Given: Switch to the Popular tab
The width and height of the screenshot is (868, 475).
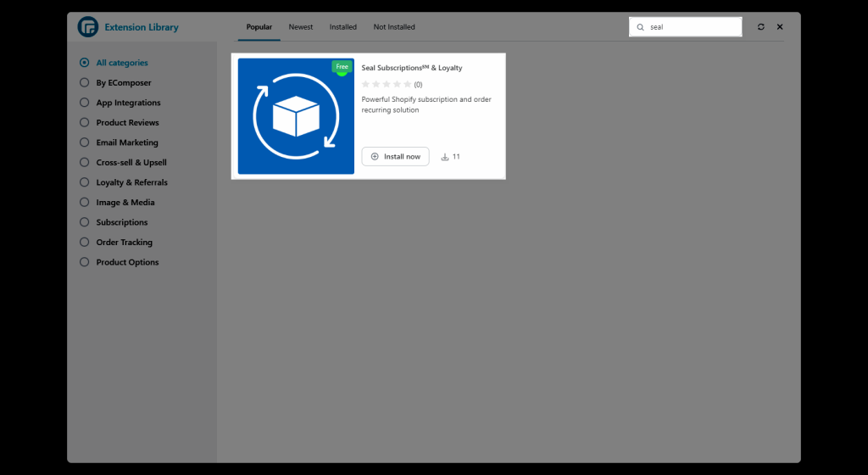Looking at the screenshot, I should [259, 26].
